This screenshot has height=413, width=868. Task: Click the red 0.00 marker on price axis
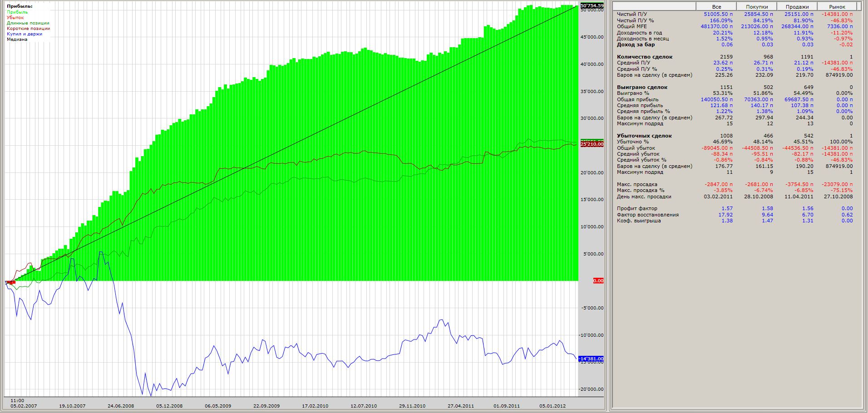coord(598,281)
